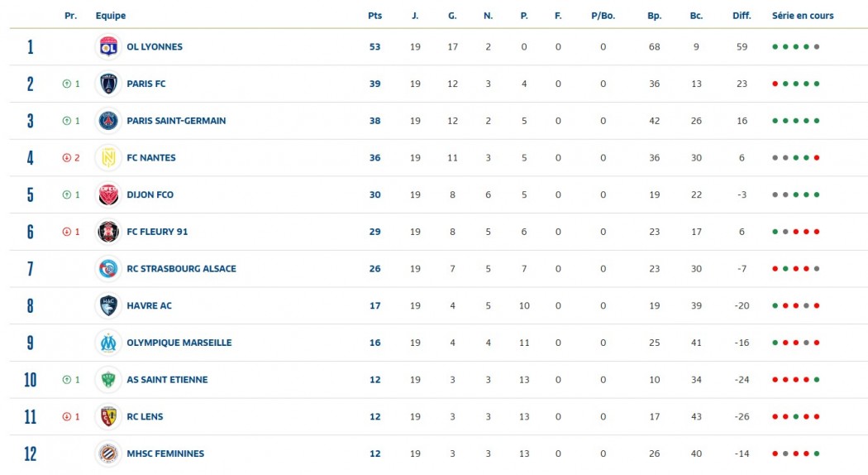The image size is (868, 475).
Task: Click the OL Lyonnes club logo
Action: (x=108, y=47)
